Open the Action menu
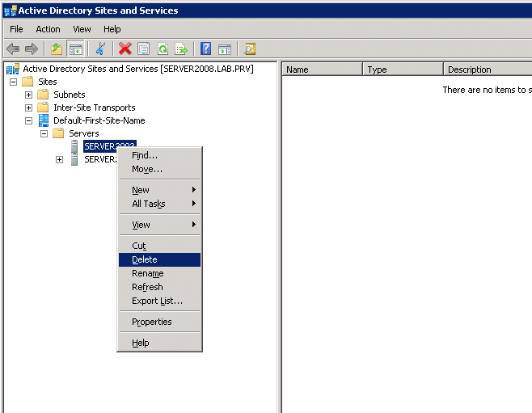The image size is (532, 413). point(48,29)
